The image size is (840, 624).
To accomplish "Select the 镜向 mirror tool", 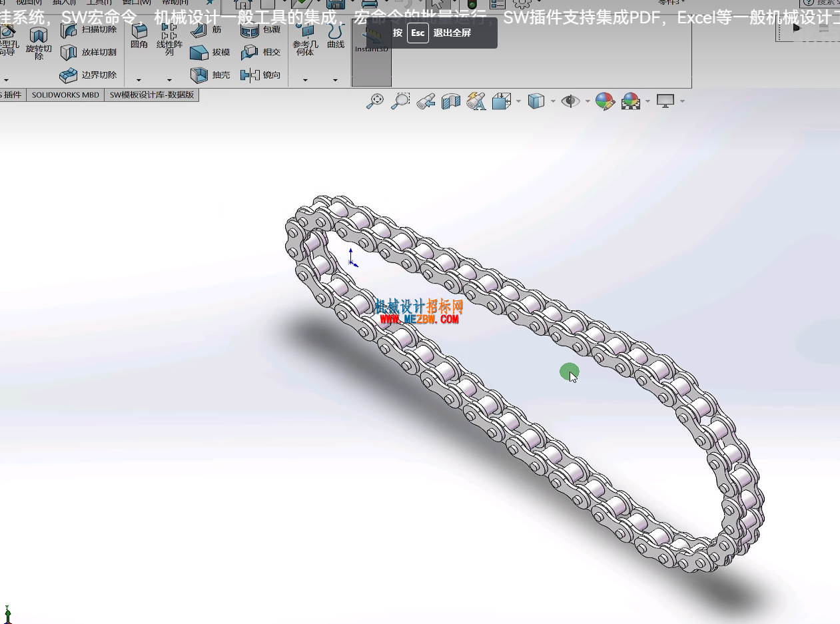I will click(x=260, y=75).
